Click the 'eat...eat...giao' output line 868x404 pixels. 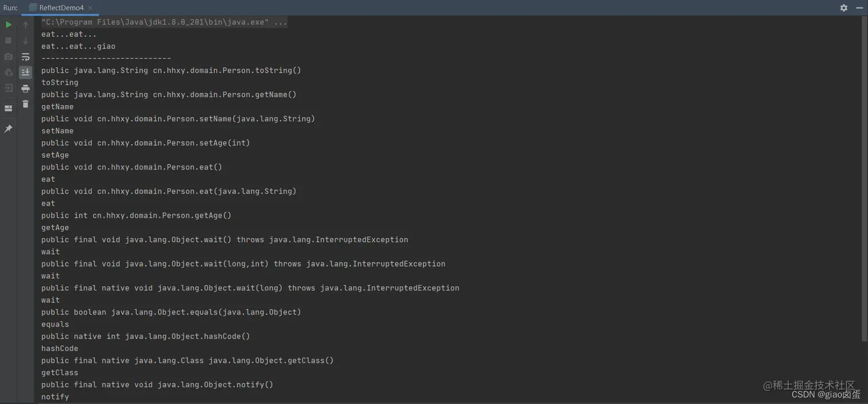pos(78,46)
